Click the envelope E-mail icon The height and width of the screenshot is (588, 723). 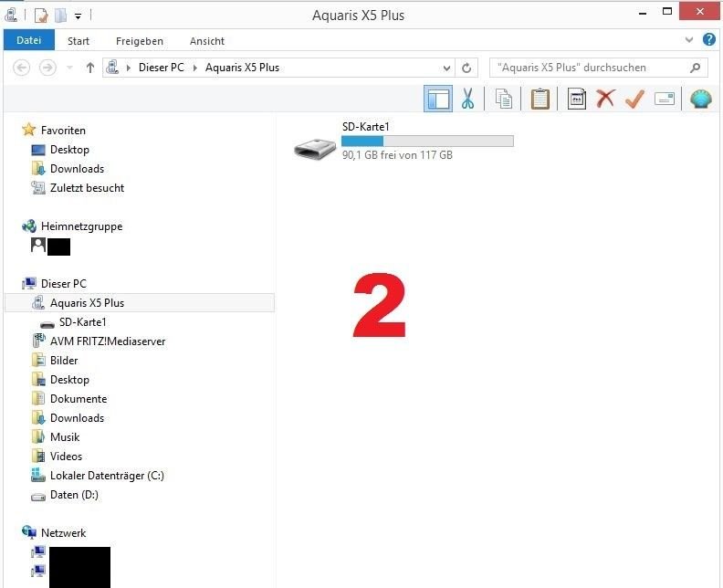pyautogui.click(x=665, y=99)
